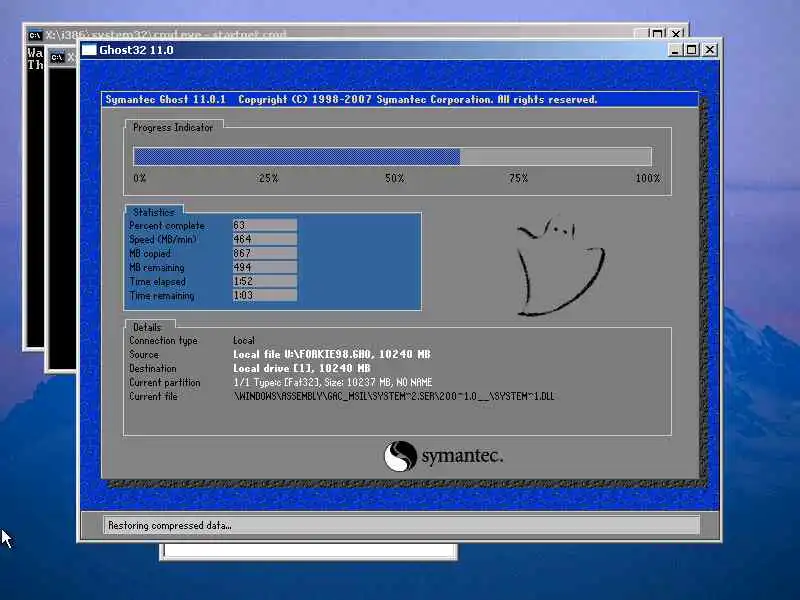Click the Restoring compressed data status bar
The image size is (800, 600).
coord(402,525)
